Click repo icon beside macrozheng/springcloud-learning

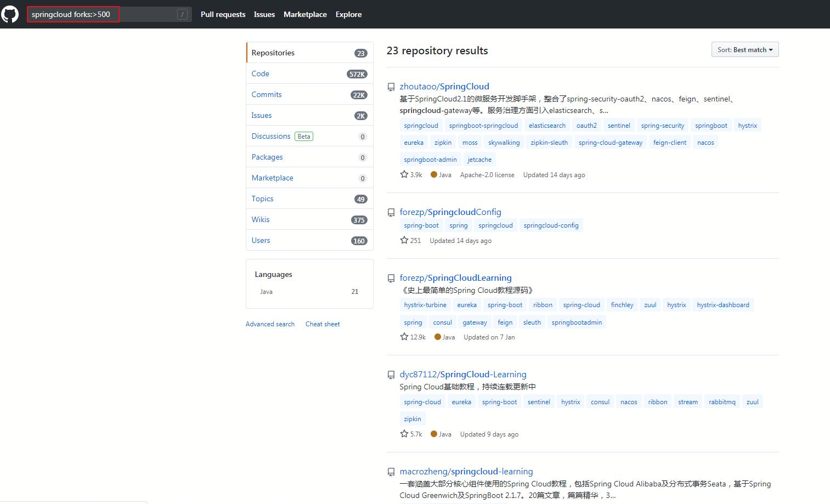[x=391, y=472]
